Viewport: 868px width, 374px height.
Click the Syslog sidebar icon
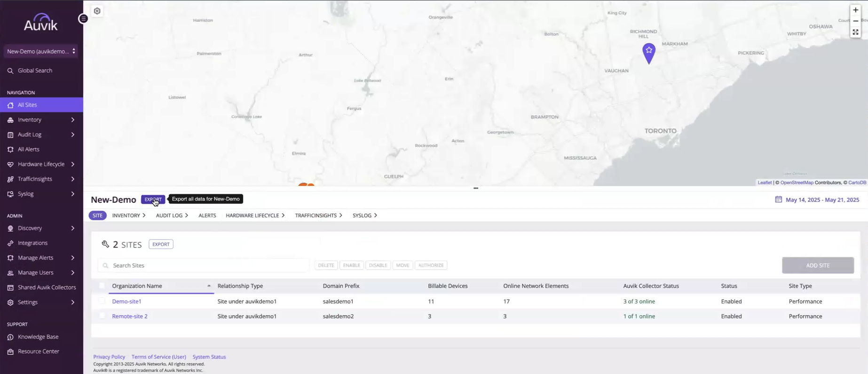tap(10, 194)
